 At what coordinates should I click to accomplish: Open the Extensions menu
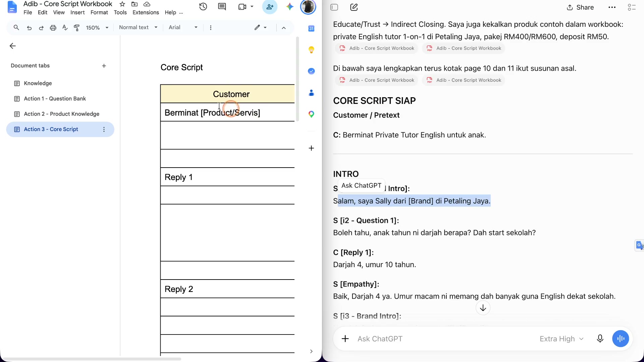[x=146, y=12]
